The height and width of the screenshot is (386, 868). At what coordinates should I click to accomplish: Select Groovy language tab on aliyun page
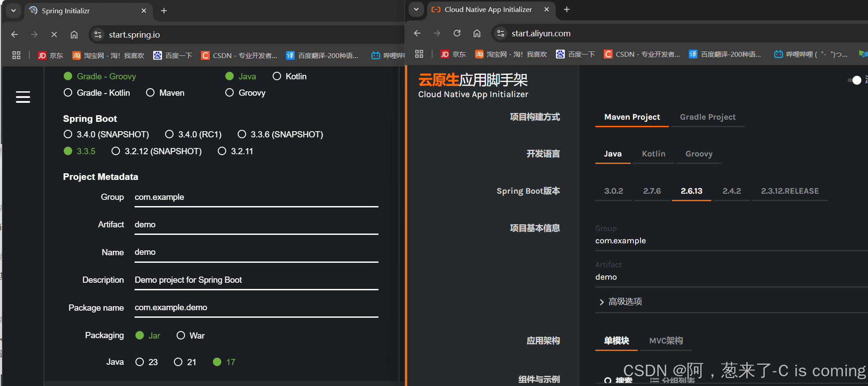[699, 154]
